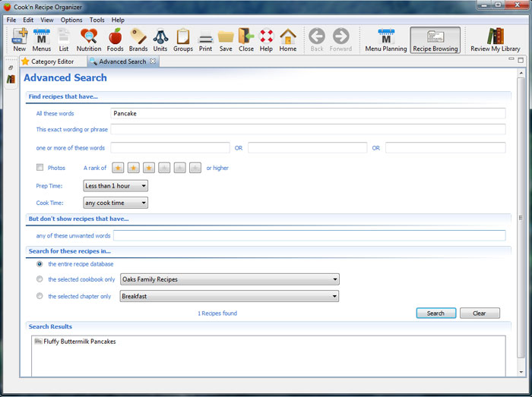Open Menu Planning view
532x397 pixels.
click(x=386, y=40)
